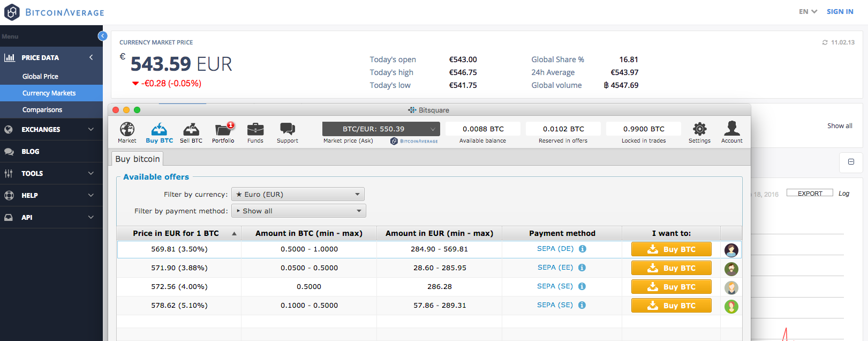Click info icon in the 578.62 offer row
Viewport: 868px width, 341px height.
(x=582, y=305)
